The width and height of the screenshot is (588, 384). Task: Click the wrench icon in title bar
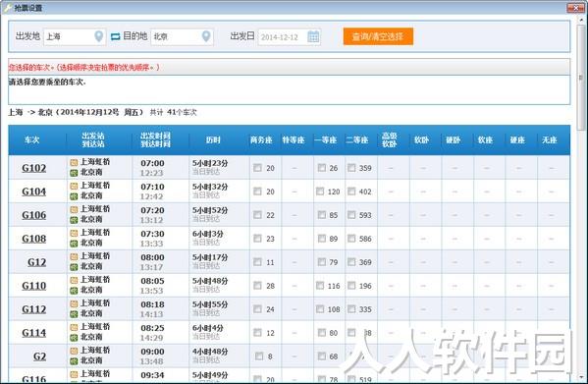pyautogui.click(x=7, y=8)
